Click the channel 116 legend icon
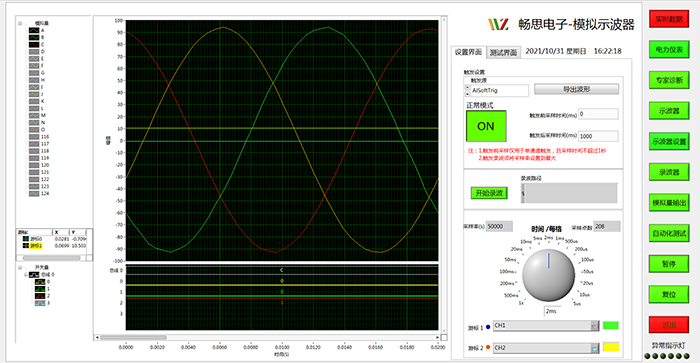Viewport: 700px width, 363px height. (34, 137)
